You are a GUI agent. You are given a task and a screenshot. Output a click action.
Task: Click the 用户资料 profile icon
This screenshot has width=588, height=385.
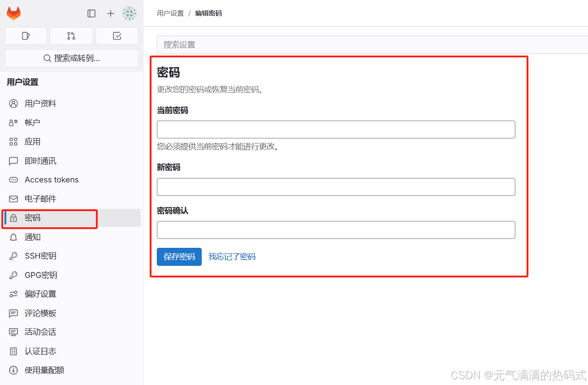click(x=13, y=104)
